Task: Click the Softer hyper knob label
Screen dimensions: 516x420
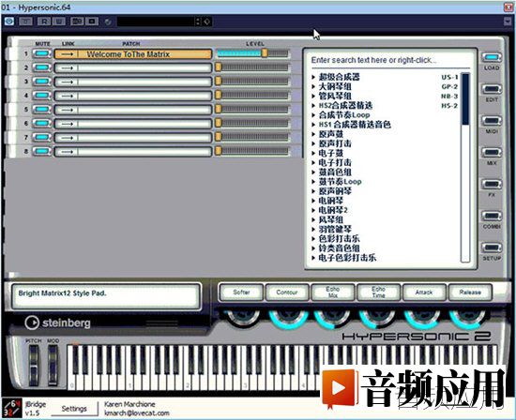Action: pos(241,292)
